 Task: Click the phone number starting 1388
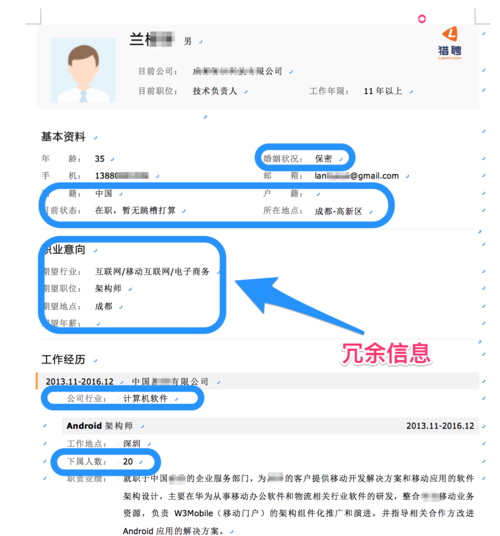pos(122,176)
